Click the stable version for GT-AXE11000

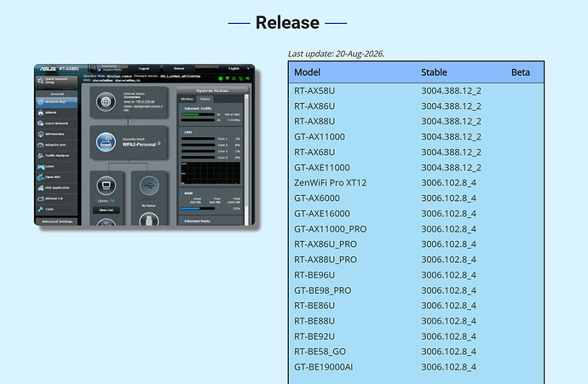(451, 168)
